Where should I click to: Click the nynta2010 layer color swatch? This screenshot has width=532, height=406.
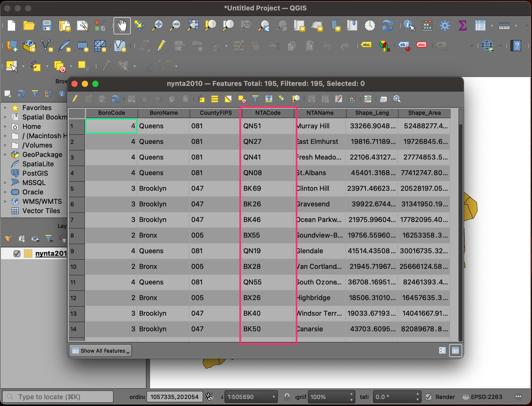28,253
